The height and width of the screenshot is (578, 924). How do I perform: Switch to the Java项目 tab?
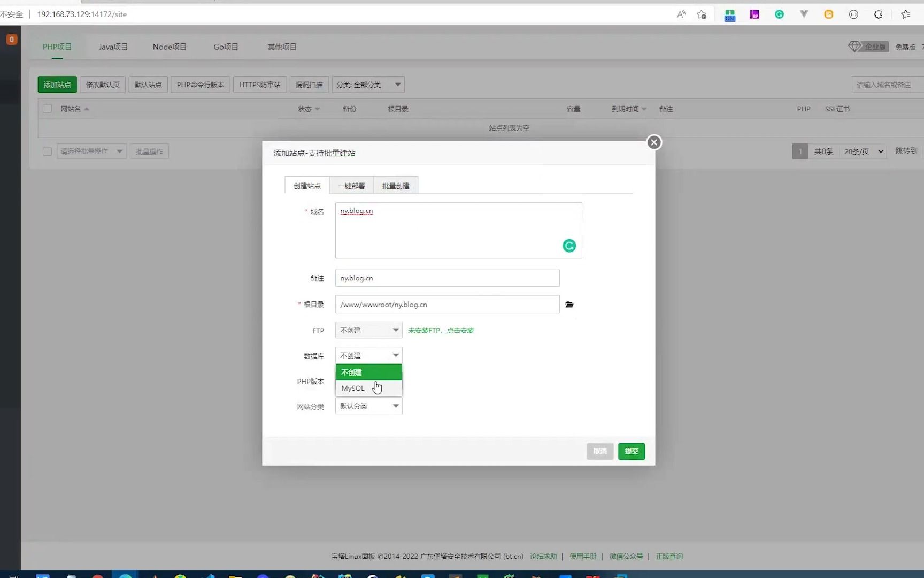tap(113, 47)
